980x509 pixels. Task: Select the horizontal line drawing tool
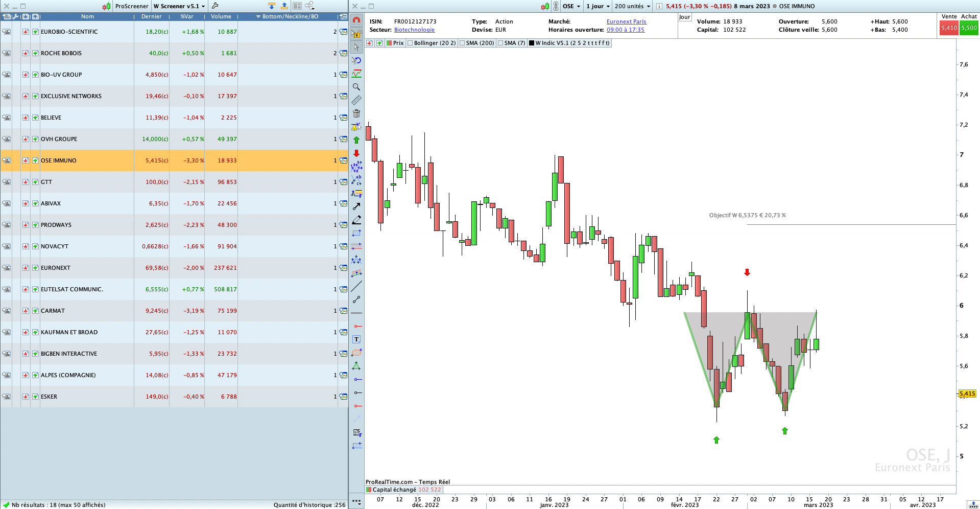click(x=356, y=313)
